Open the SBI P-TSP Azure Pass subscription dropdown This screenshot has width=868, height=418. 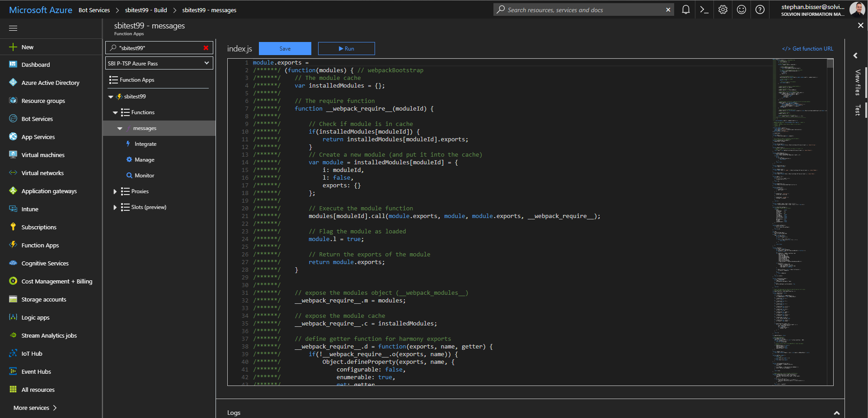tap(159, 63)
